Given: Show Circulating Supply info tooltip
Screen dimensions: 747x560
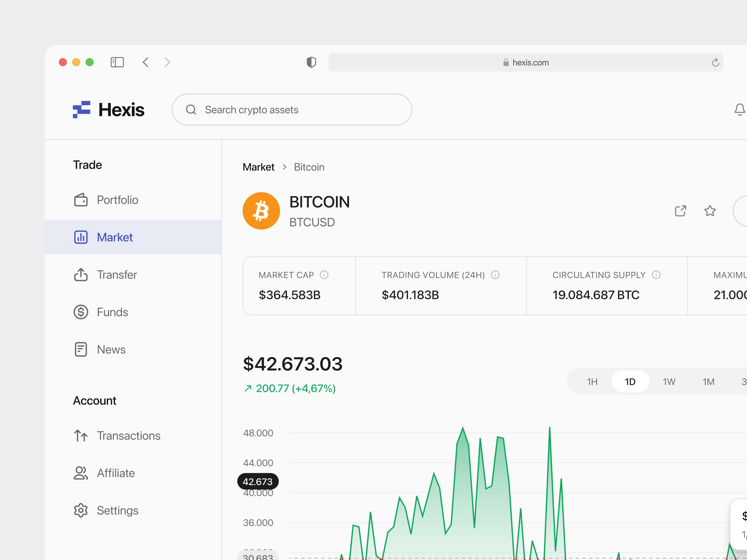Looking at the screenshot, I should coord(656,275).
